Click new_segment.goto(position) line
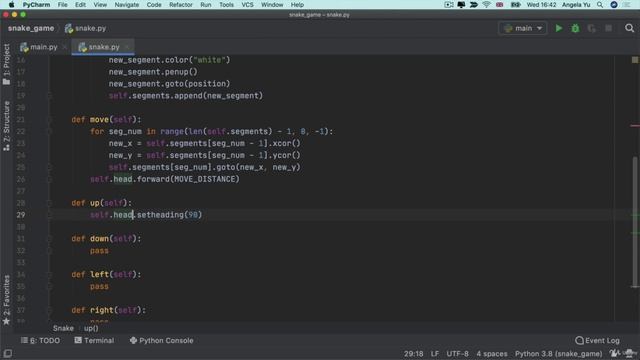640x360 pixels. click(169, 84)
